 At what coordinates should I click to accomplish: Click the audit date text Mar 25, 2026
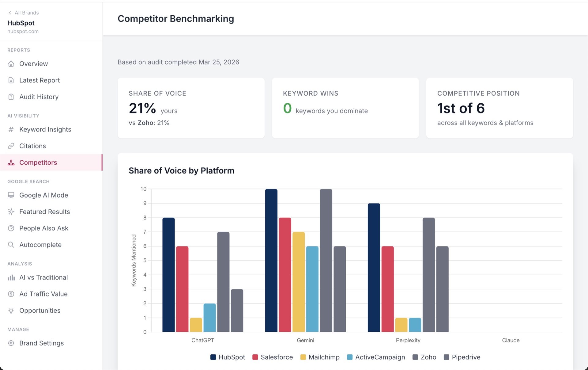pos(219,62)
